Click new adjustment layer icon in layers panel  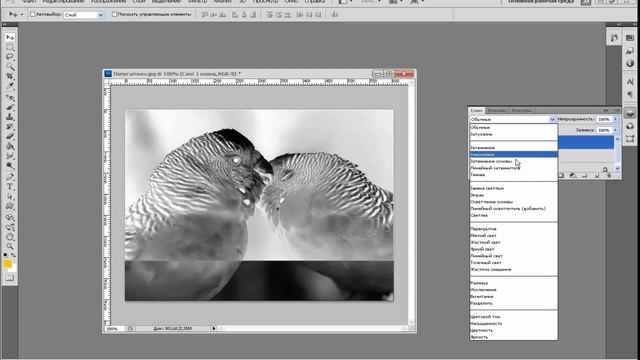[573, 176]
